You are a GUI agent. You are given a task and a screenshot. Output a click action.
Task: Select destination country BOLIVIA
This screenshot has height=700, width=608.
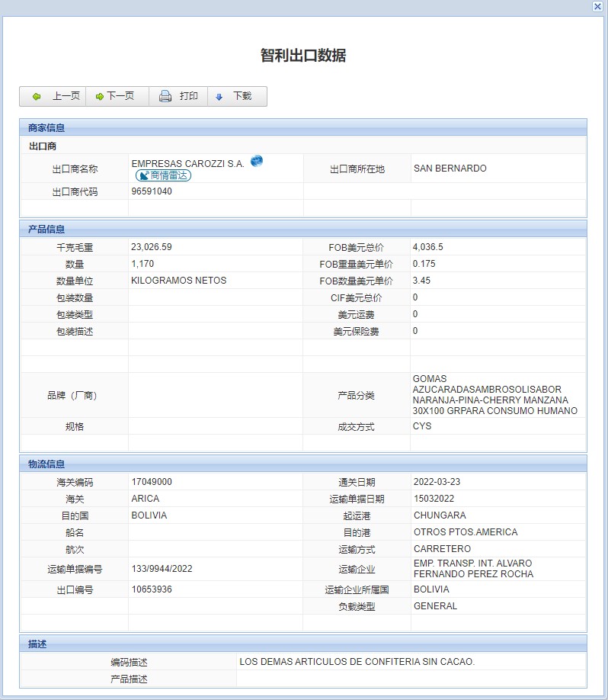pos(149,515)
